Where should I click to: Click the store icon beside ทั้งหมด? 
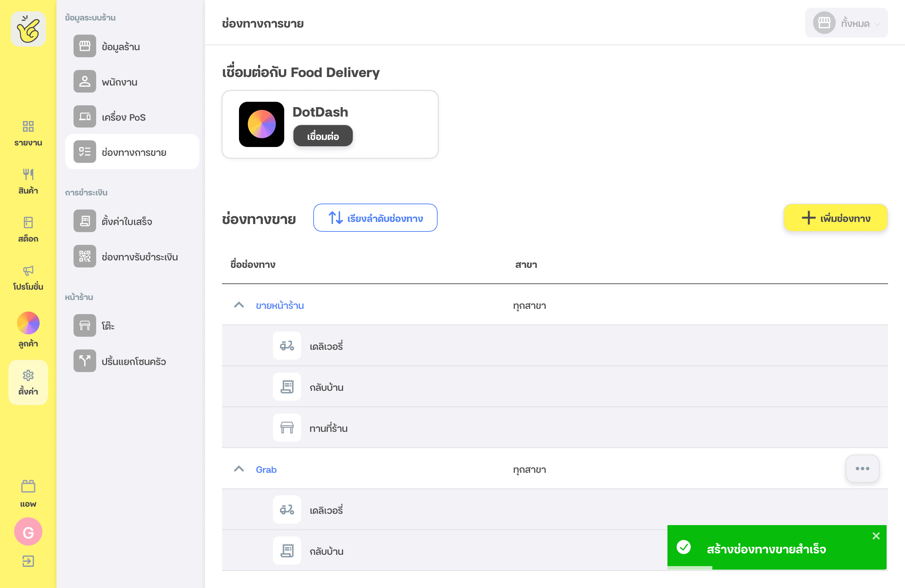[824, 23]
